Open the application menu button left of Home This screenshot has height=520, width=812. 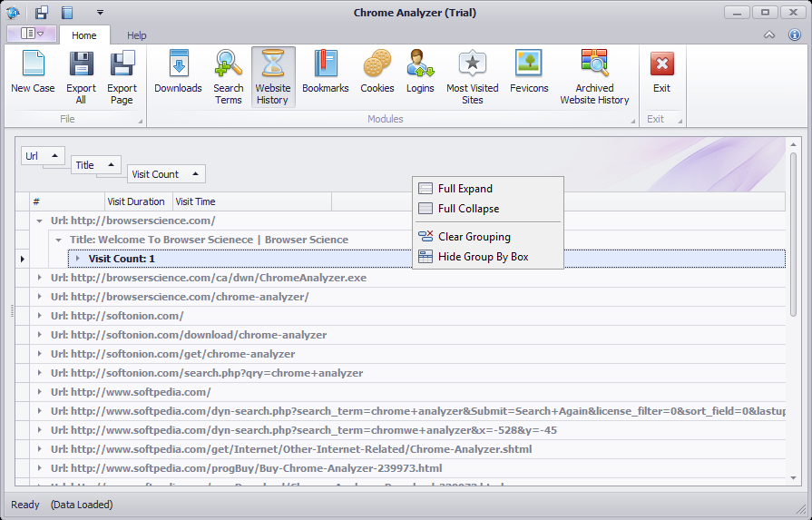tap(32, 34)
